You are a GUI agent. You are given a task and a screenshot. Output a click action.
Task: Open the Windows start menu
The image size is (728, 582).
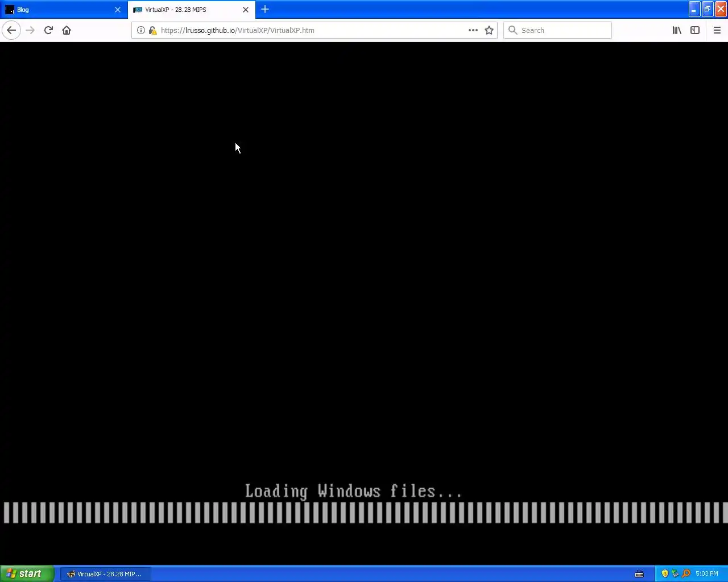click(x=27, y=573)
